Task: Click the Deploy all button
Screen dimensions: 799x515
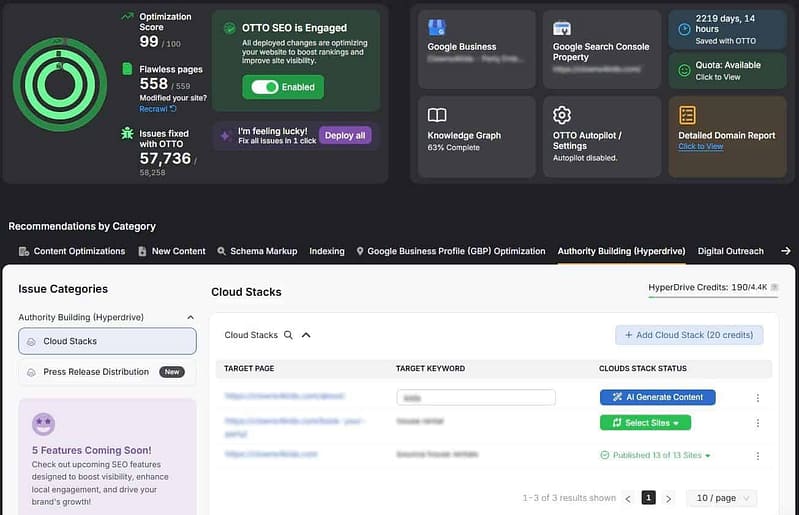Action: (x=345, y=135)
